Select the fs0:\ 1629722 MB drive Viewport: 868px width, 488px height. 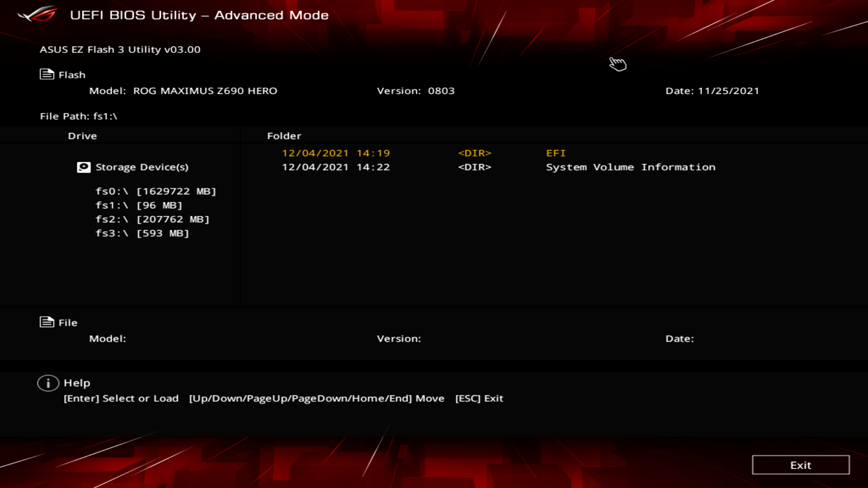(156, 191)
